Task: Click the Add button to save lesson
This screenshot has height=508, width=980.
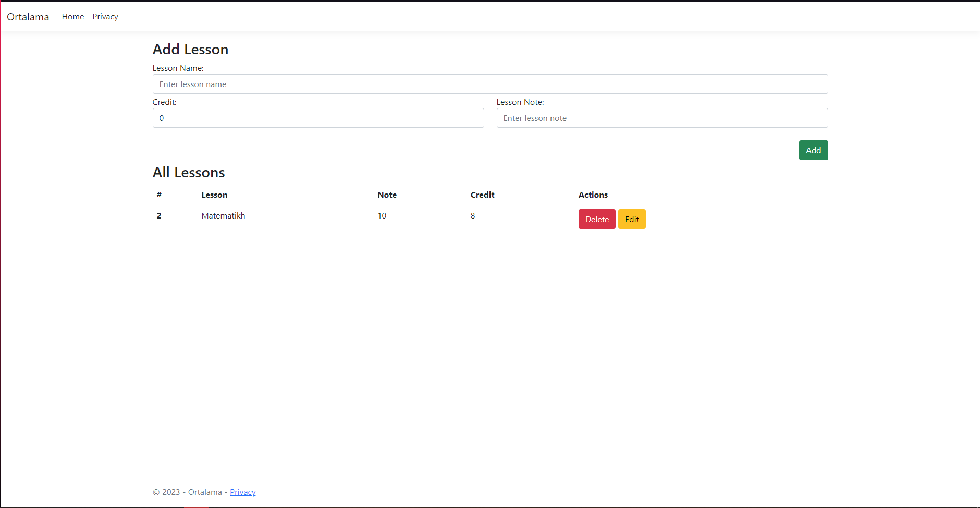Action: coord(813,150)
